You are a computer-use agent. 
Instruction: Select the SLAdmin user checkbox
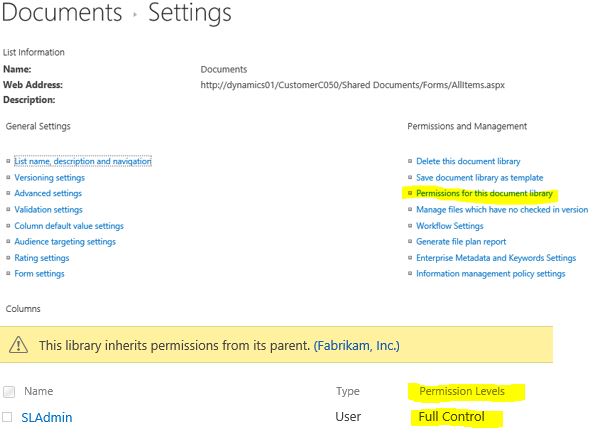(7, 417)
